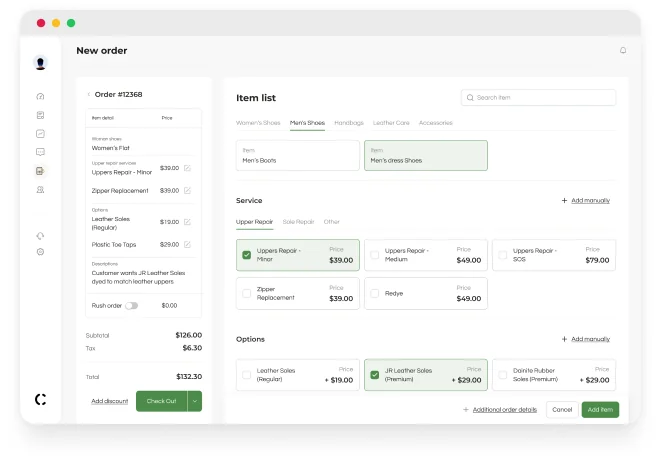Check the Redye service
Screen dimensions: 661x464
(374, 293)
